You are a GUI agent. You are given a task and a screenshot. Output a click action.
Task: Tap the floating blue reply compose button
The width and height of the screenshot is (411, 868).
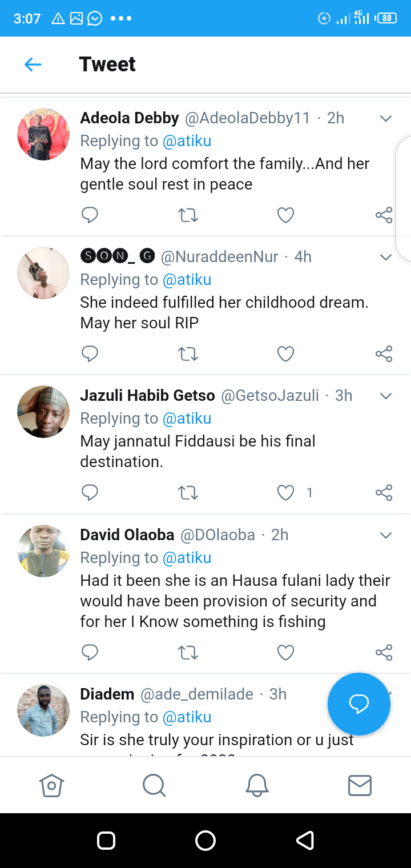359,704
